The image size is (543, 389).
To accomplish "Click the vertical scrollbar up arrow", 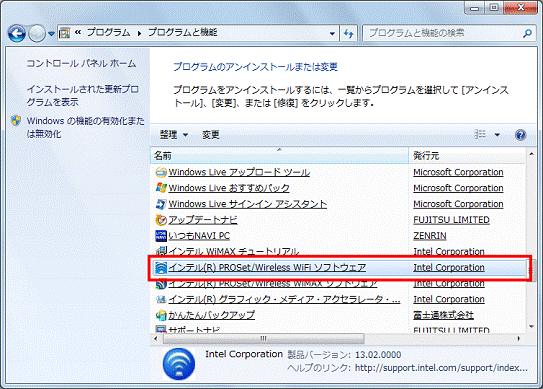I will click(x=532, y=154).
